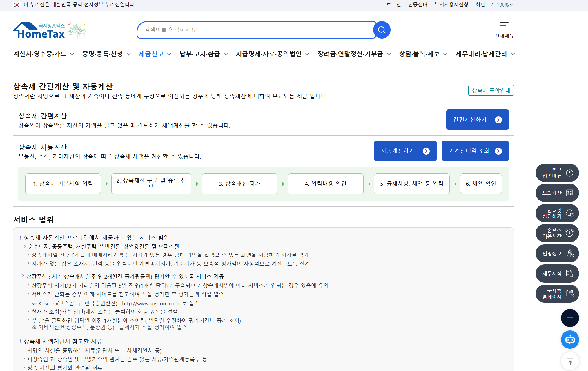Viewport: 588px width, 371px height.
Task: Open the 전체메뉴 hamburger icon
Action: [x=504, y=26]
